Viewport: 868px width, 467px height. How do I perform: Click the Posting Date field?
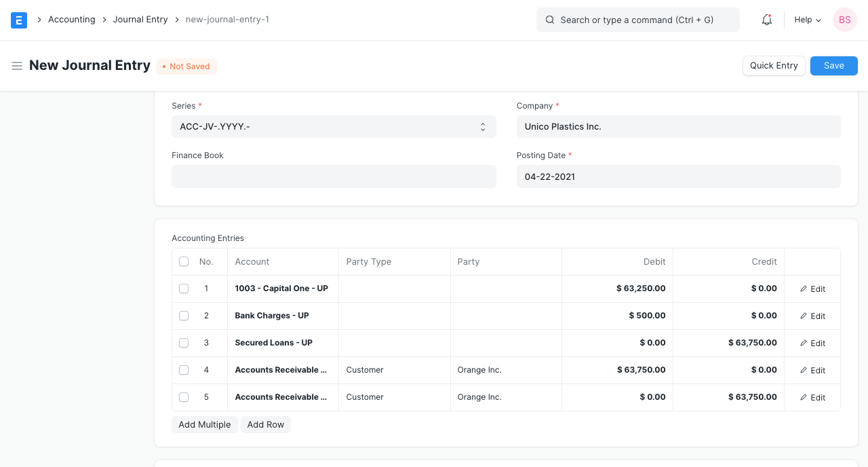tap(678, 176)
